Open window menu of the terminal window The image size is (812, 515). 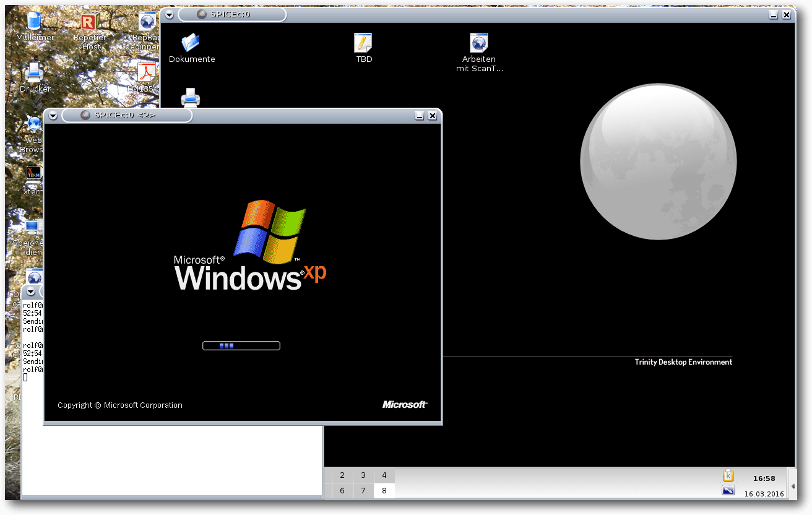[x=30, y=291]
